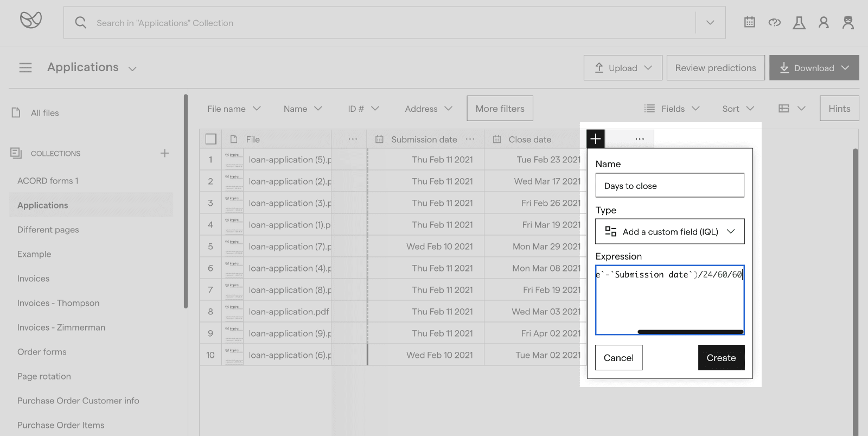Select ACORD forms 1 collection

(x=48, y=181)
